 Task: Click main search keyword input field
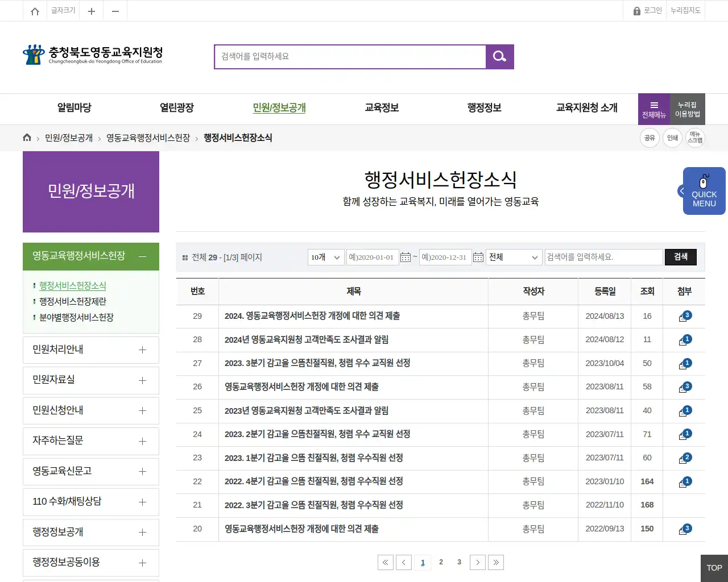[350, 57]
